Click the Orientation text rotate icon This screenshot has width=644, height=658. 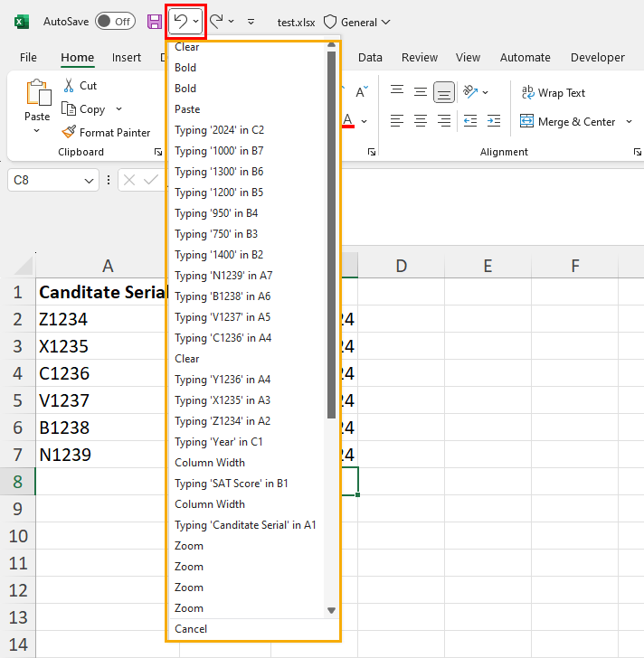(470, 91)
